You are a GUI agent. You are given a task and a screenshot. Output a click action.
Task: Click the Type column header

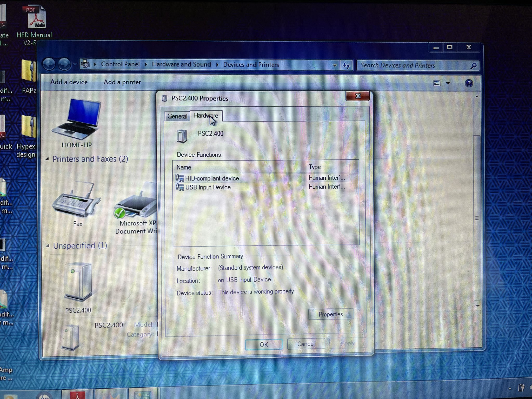pyautogui.click(x=315, y=167)
